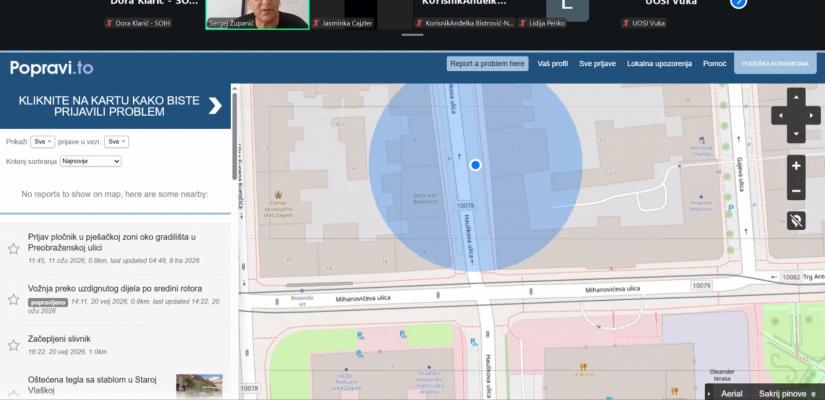825x400 pixels.
Task: Open the 'Sve prijave' menu item
Action: click(597, 64)
